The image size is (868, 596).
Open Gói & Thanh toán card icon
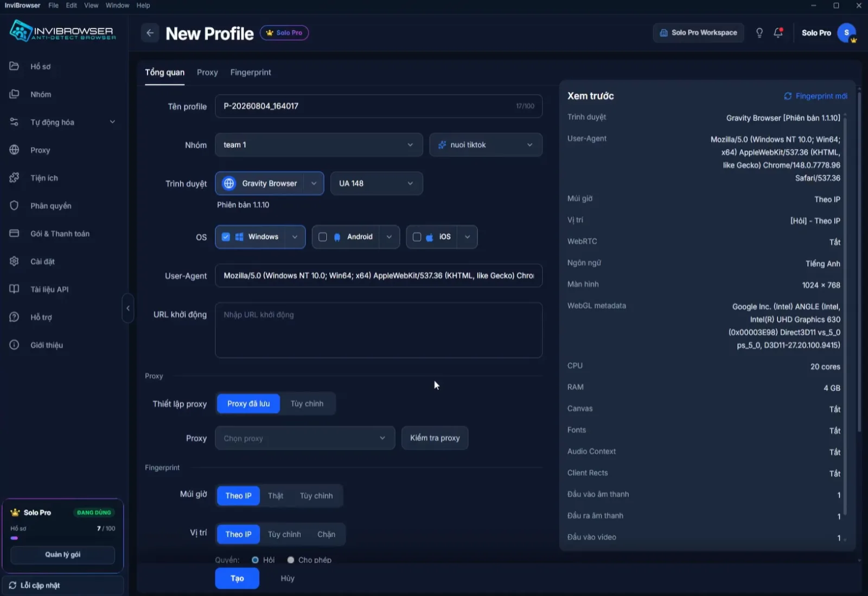coord(14,233)
